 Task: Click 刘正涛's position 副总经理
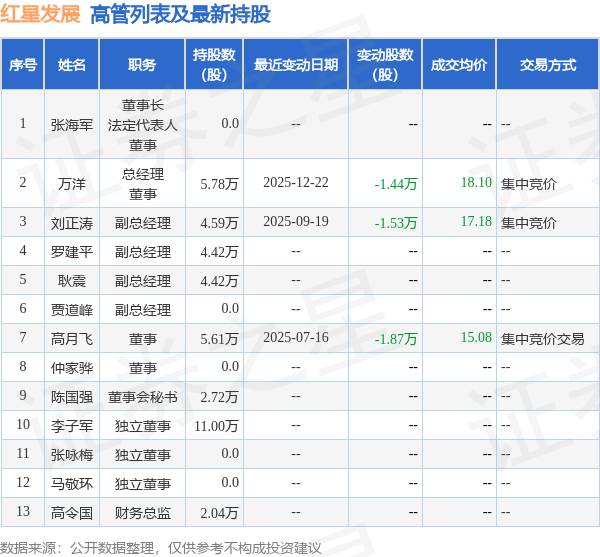(x=142, y=223)
